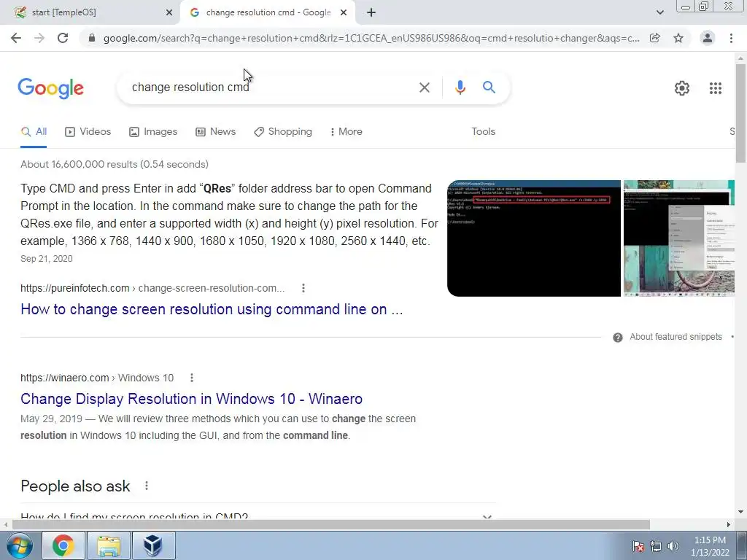The width and height of the screenshot is (747, 560).
Task: Expand the More search categories menu
Action: [x=347, y=132]
